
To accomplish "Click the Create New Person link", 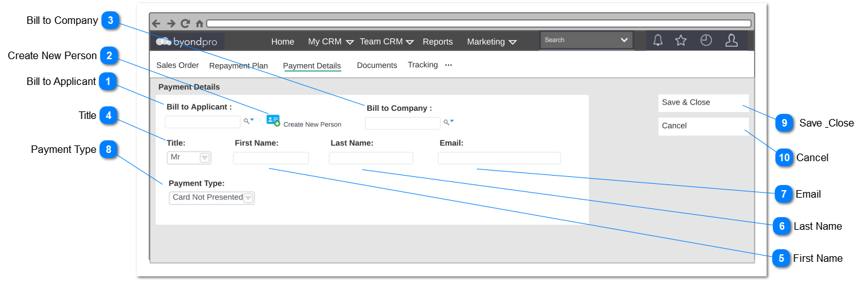I will 312,125.
